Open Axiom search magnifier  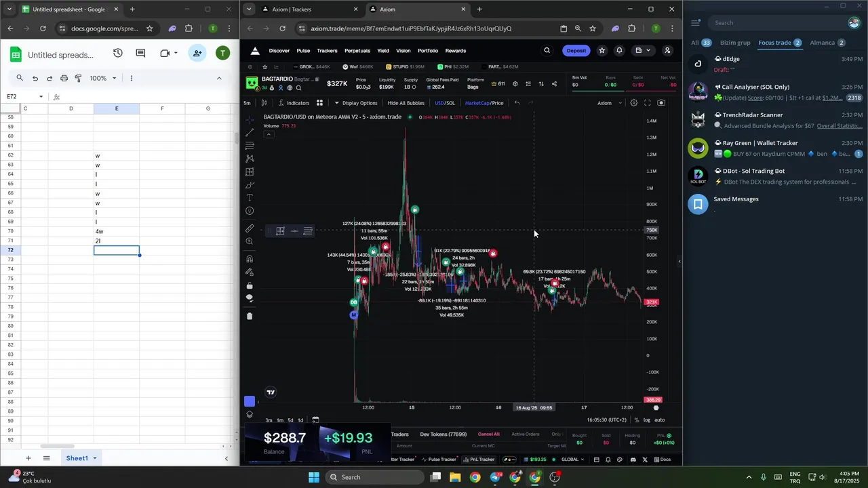coord(547,51)
